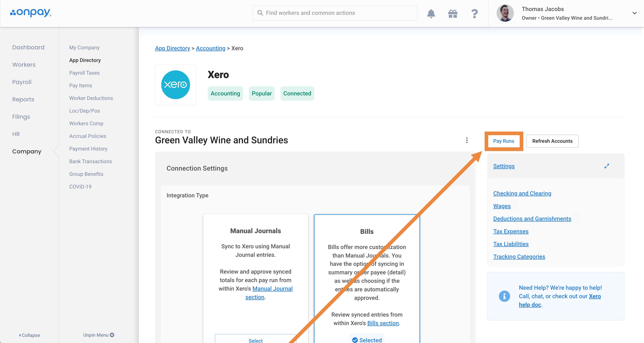Screen dimensions: 644x343
Task: Jump to Tax Expenses section
Action: [x=511, y=231]
